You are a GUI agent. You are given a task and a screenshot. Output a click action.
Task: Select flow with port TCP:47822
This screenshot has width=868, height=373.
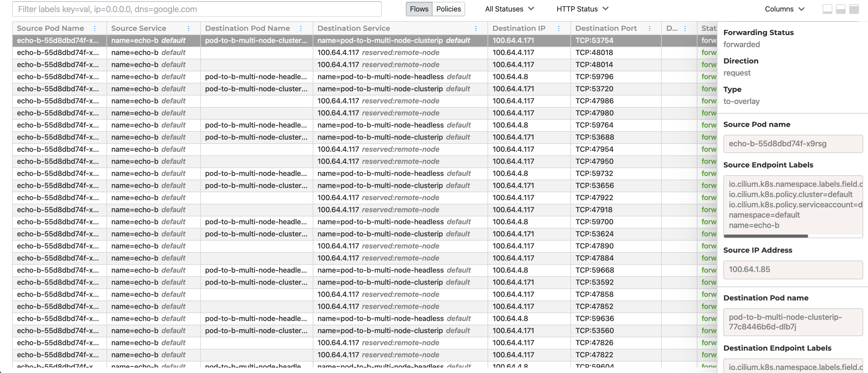point(364,355)
